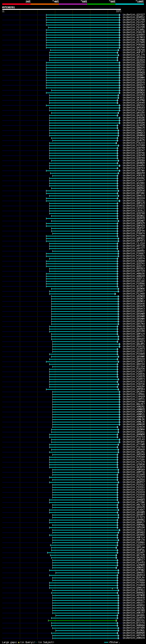146x644 pixels.
Task: Select the UniRef100_P18566 label
Action: (x=134, y=284)
